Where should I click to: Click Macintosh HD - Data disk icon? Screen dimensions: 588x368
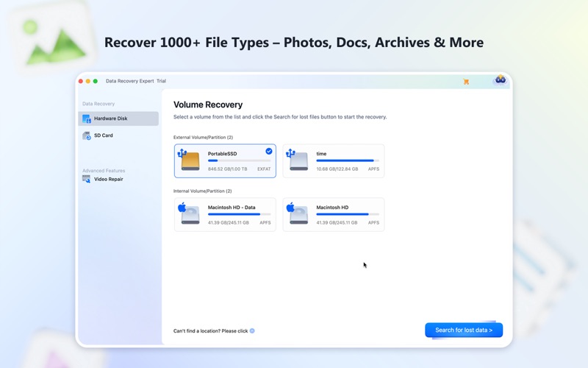[x=189, y=213]
